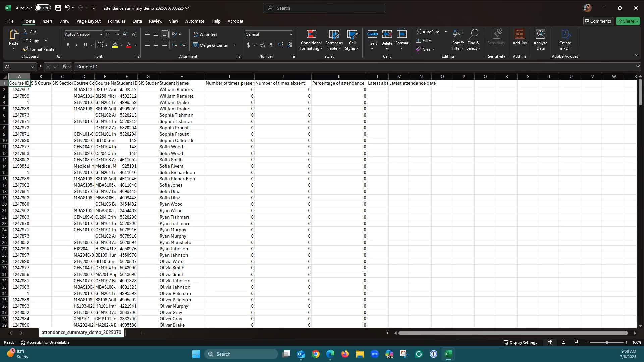Image resolution: width=644 pixels, height=362 pixels.
Task: Apply Accounting dollar number format
Action: (x=249, y=45)
